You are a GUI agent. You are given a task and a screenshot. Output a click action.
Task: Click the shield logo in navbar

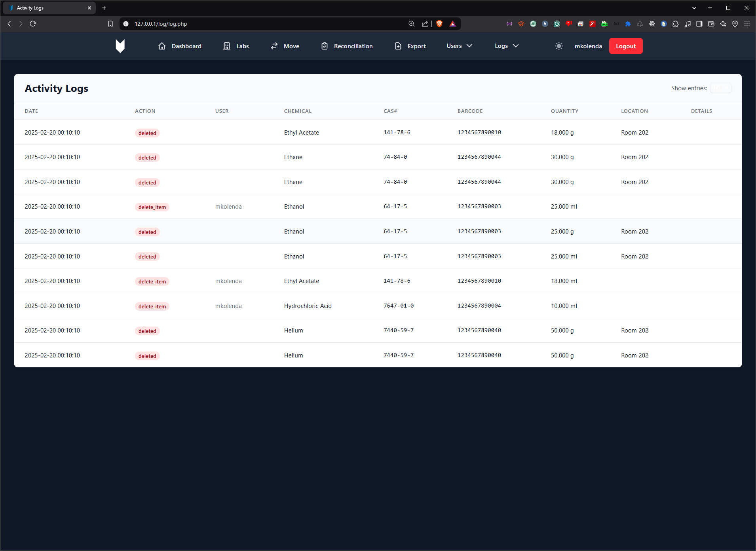pos(120,46)
